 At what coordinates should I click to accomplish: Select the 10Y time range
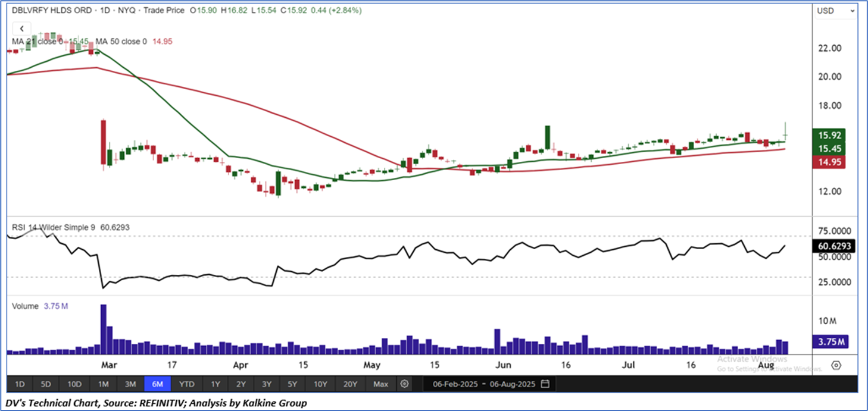click(320, 384)
